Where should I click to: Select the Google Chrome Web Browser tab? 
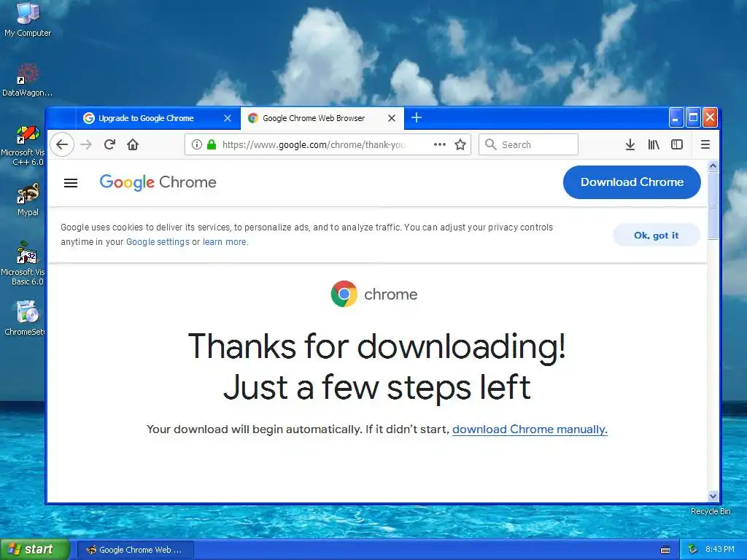(322, 118)
